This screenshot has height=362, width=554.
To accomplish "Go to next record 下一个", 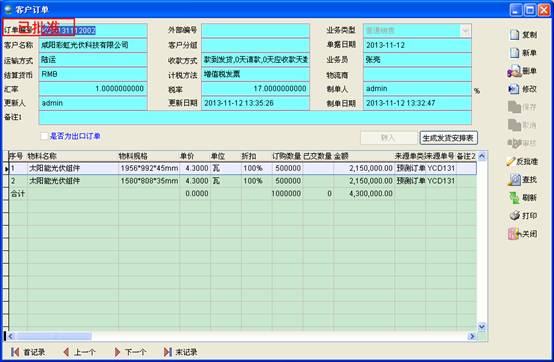I will click(130, 352).
